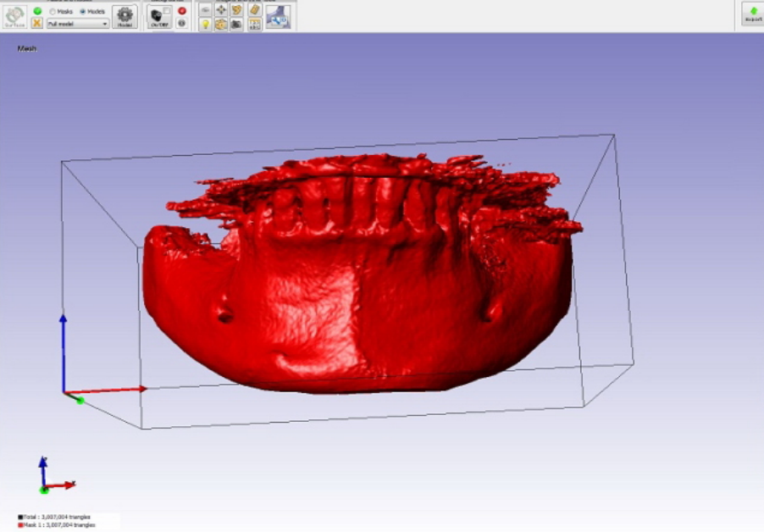
Task: Toggle the yellow lightbulb icon
Action: pyautogui.click(x=206, y=24)
